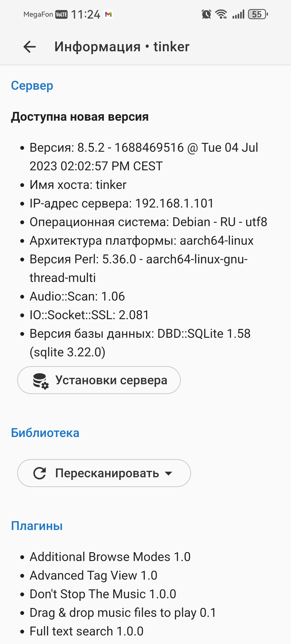Tap the IP-адрес сервера line
This screenshot has width=291, height=644.
(x=121, y=203)
